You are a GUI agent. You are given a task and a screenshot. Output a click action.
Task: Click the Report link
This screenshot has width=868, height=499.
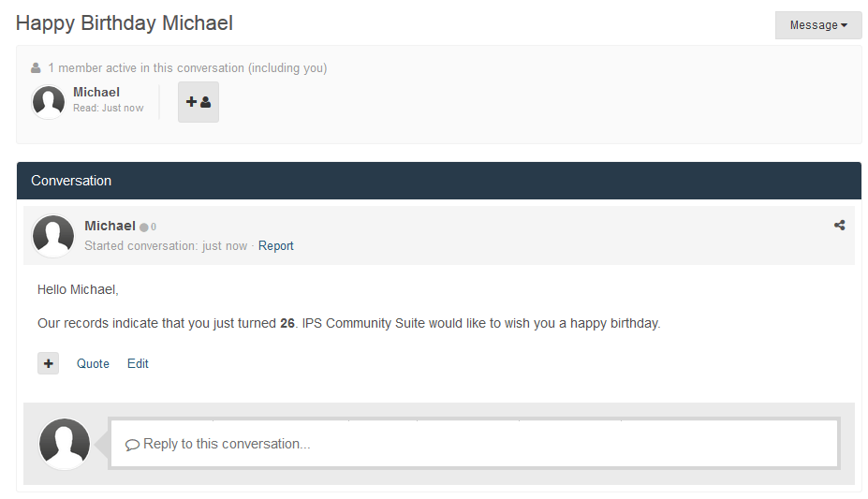click(276, 246)
